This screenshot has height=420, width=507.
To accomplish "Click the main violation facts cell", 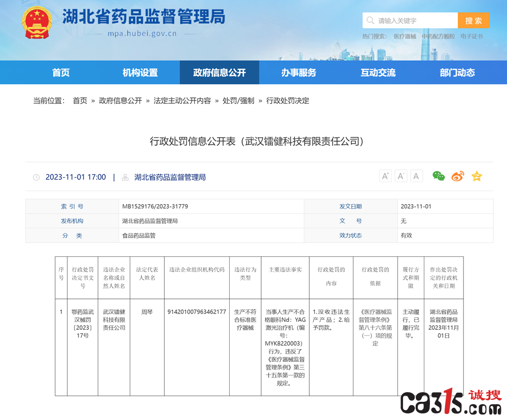I will [285, 348].
